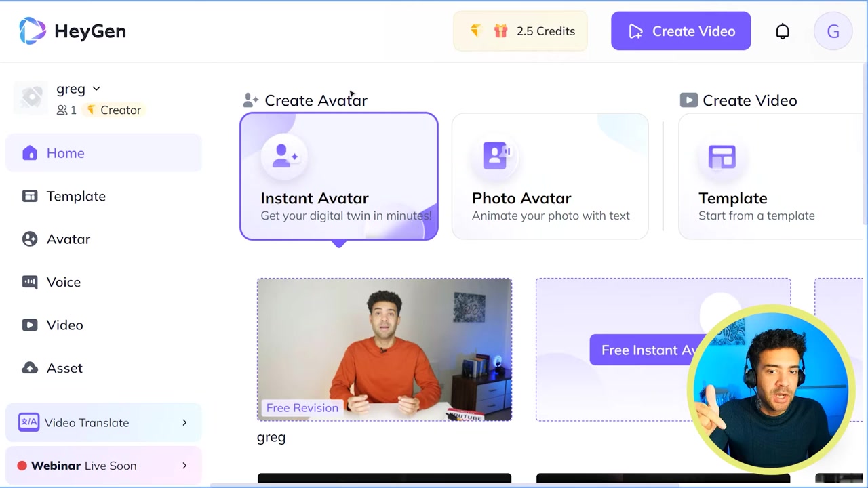This screenshot has width=868, height=488.
Task: Click the Instant Avatar person icon
Action: click(x=285, y=156)
